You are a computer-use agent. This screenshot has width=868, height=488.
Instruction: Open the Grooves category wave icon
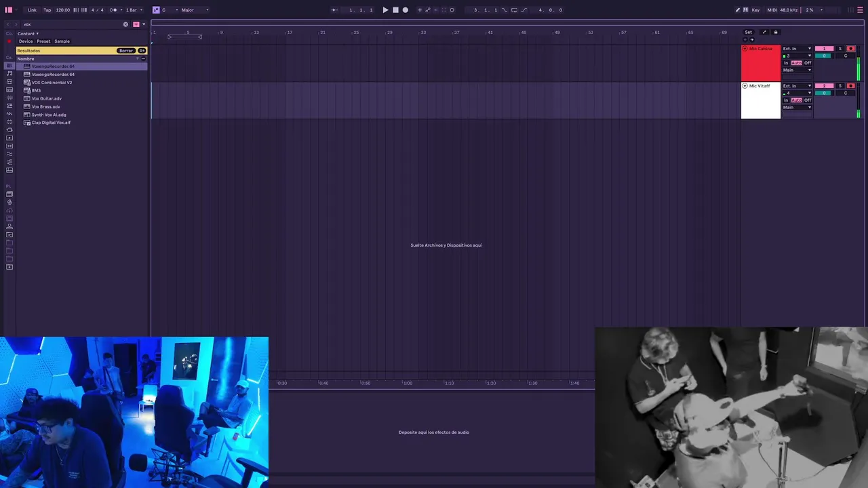point(9,154)
